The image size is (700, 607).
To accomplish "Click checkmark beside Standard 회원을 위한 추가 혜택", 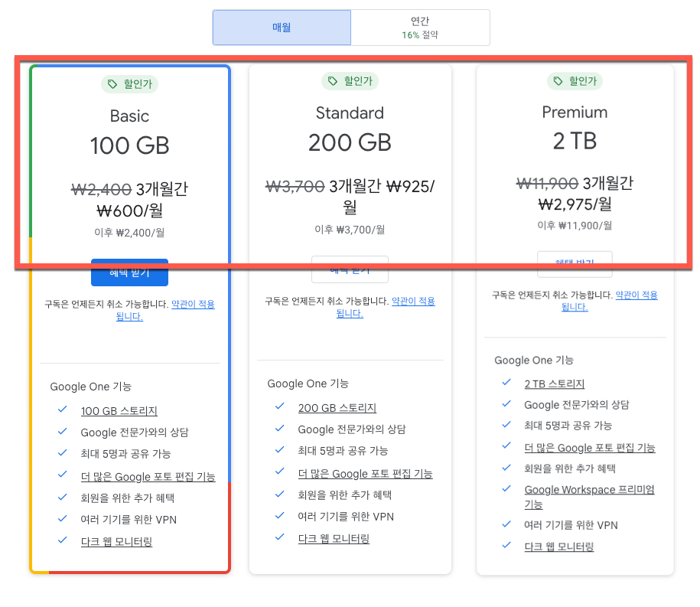I will (280, 494).
